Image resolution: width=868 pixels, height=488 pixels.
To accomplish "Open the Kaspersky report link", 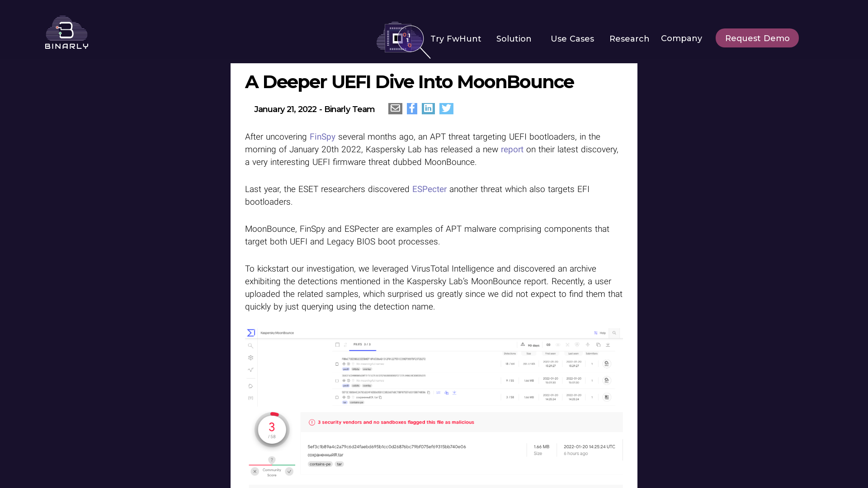I will [x=512, y=150].
